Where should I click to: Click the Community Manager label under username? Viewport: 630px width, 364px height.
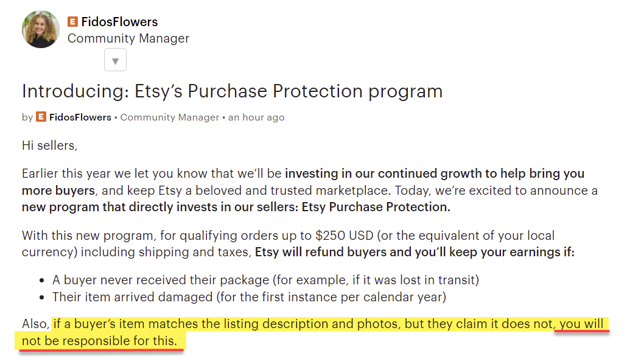(128, 38)
